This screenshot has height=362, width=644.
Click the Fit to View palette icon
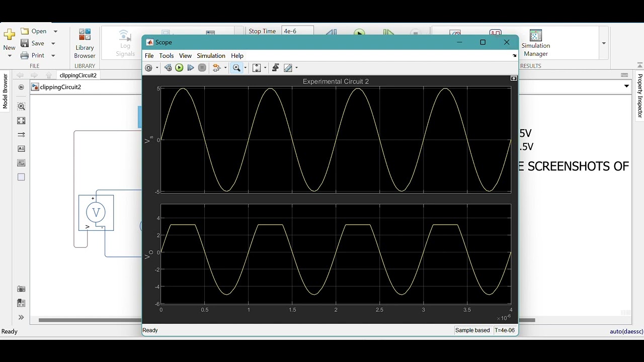click(x=21, y=121)
